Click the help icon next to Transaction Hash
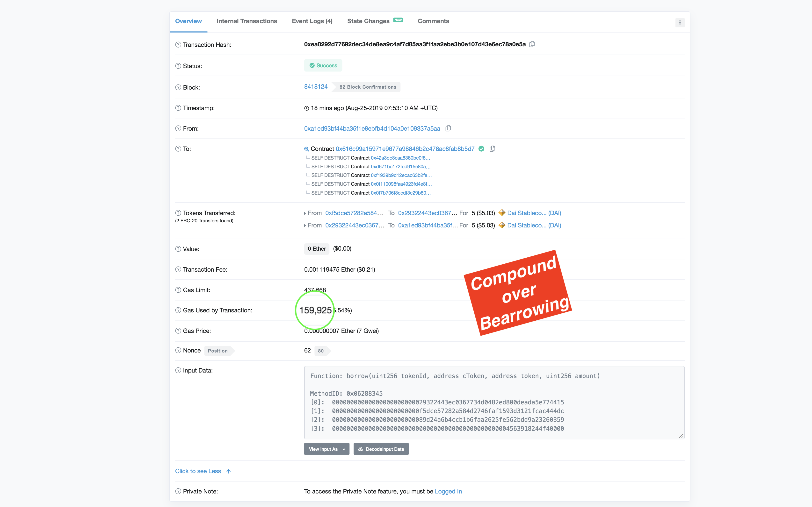The image size is (812, 507). click(x=178, y=45)
